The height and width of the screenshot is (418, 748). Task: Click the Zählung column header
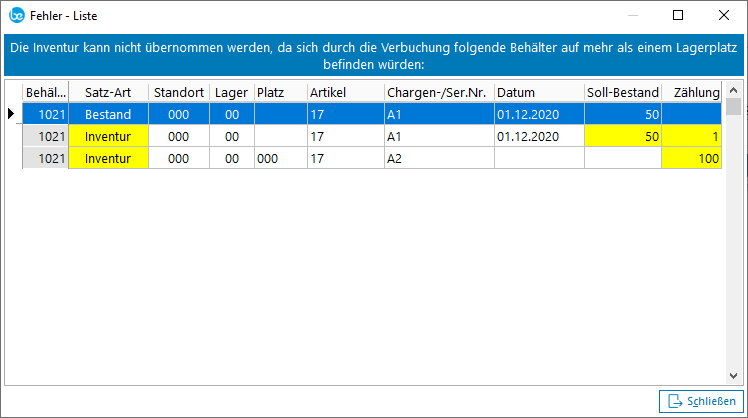692,93
